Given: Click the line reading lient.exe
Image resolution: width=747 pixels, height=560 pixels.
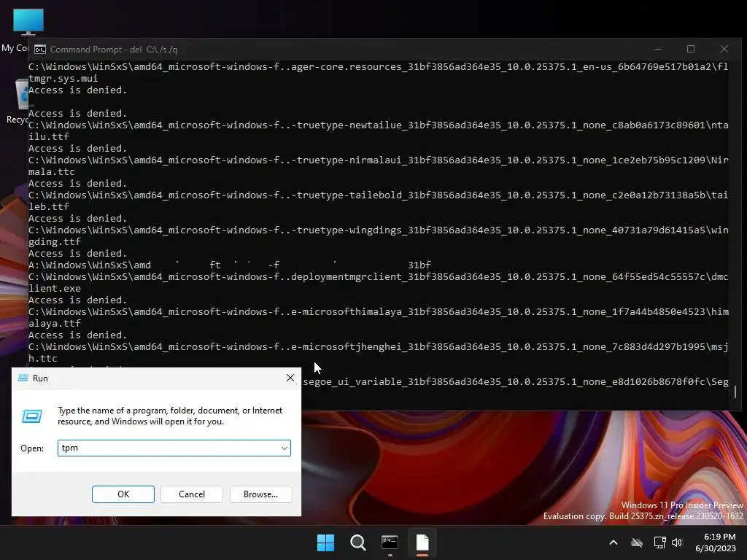Looking at the screenshot, I should click(54, 289).
